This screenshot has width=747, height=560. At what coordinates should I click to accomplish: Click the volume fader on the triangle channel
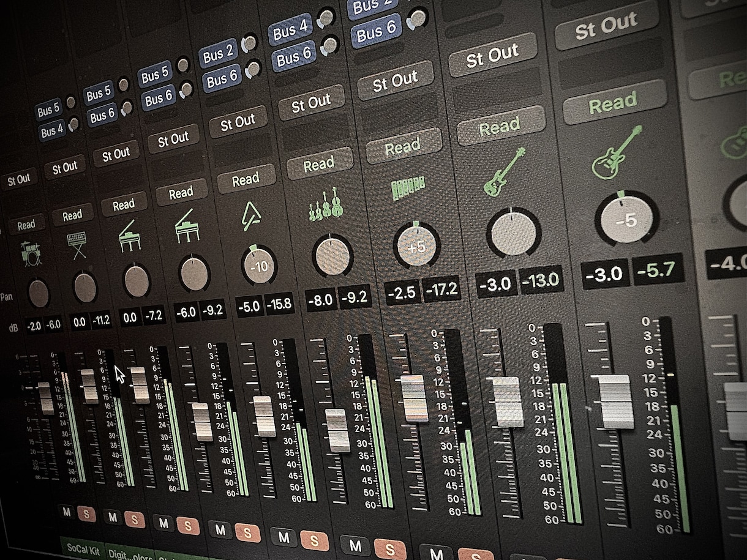(x=265, y=417)
